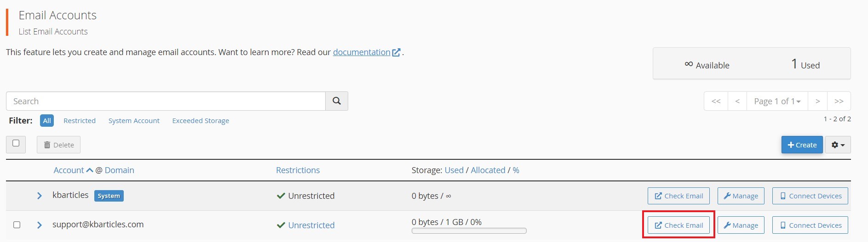
Task: Open Connect Devices for support@kbarticles.com
Action: 810,225
